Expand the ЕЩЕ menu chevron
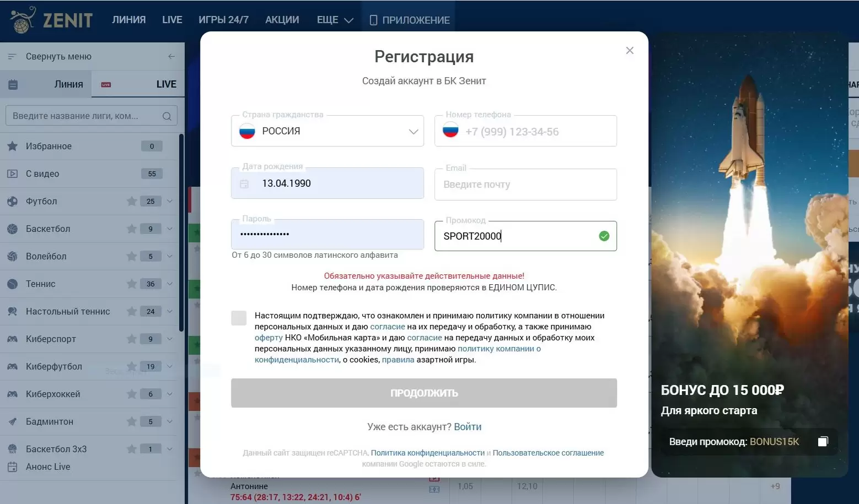This screenshot has width=859, height=504. [x=349, y=20]
